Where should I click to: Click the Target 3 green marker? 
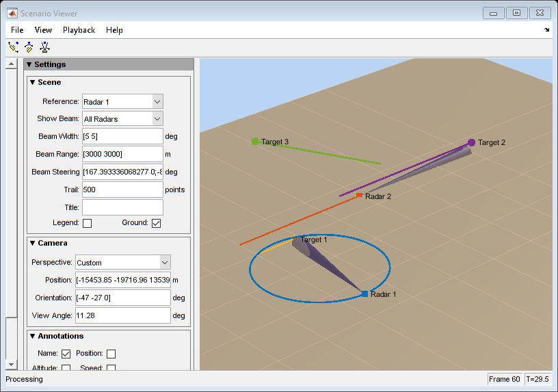coord(255,142)
